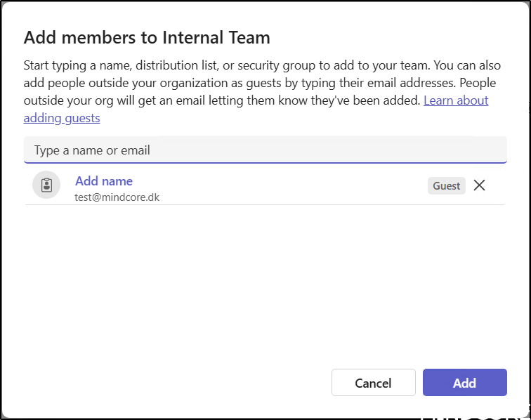
Task: Click the divider line under the guest entry
Action: click(265, 205)
